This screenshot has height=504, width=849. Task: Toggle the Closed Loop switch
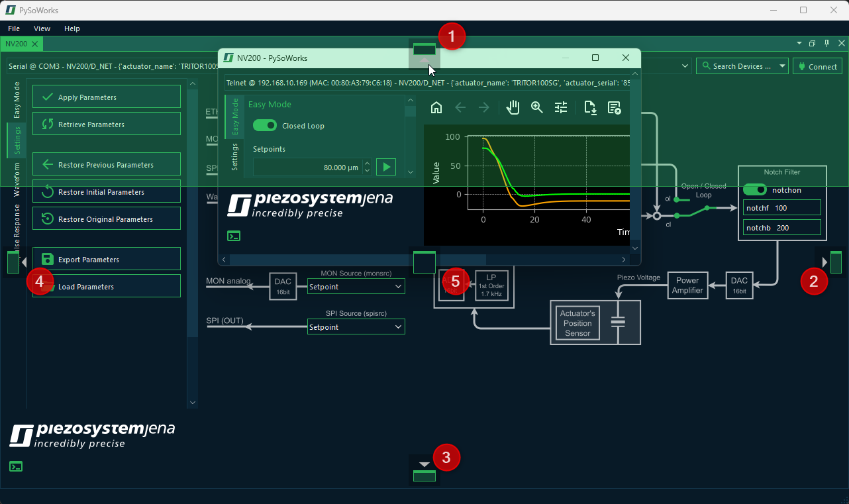tap(265, 125)
